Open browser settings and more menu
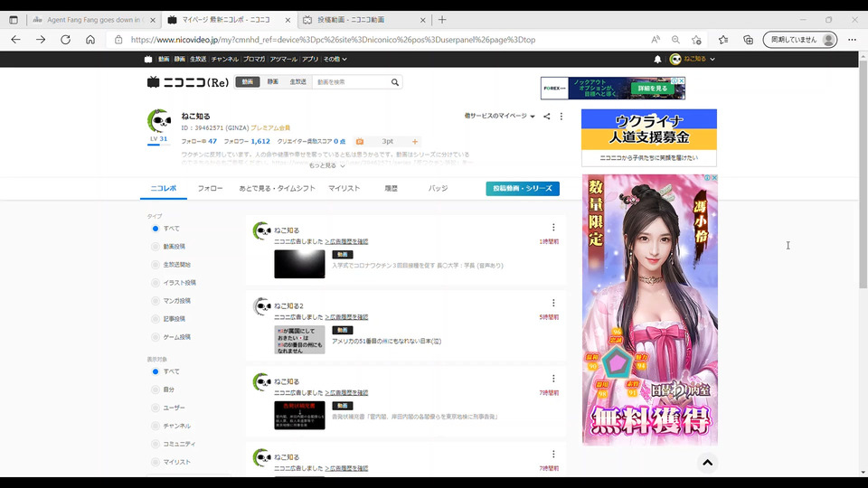 click(x=852, y=40)
